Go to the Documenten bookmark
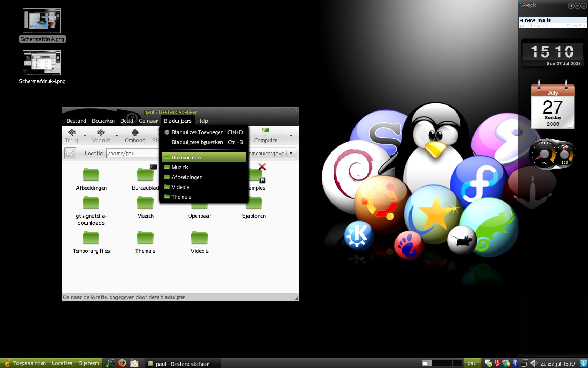 [x=204, y=158]
